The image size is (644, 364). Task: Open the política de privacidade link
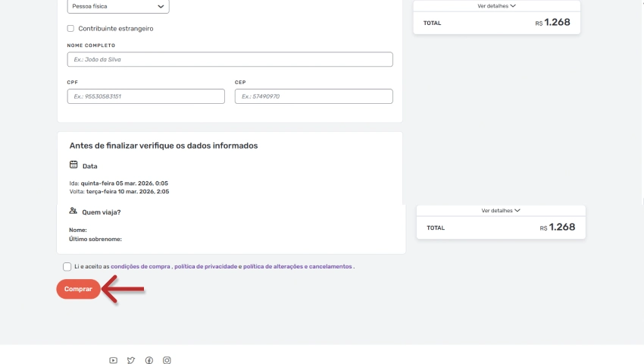click(x=205, y=267)
